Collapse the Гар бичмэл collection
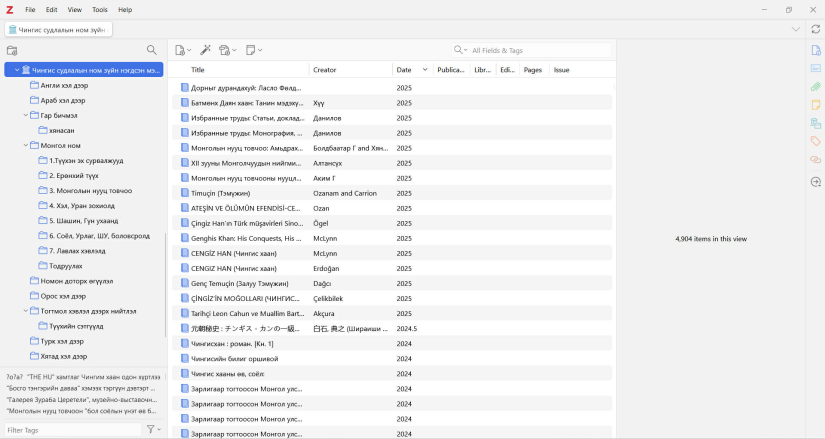825x439 pixels. (x=25, y=115)
